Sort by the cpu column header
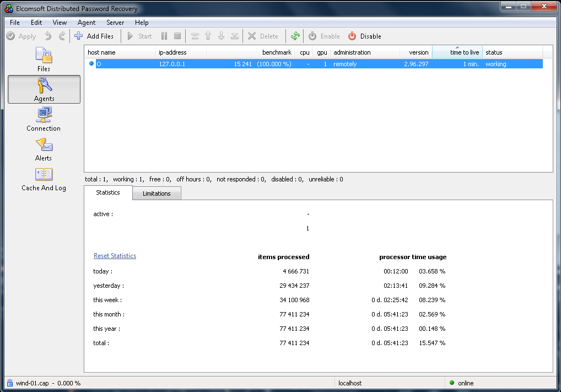 pos(304,52)
